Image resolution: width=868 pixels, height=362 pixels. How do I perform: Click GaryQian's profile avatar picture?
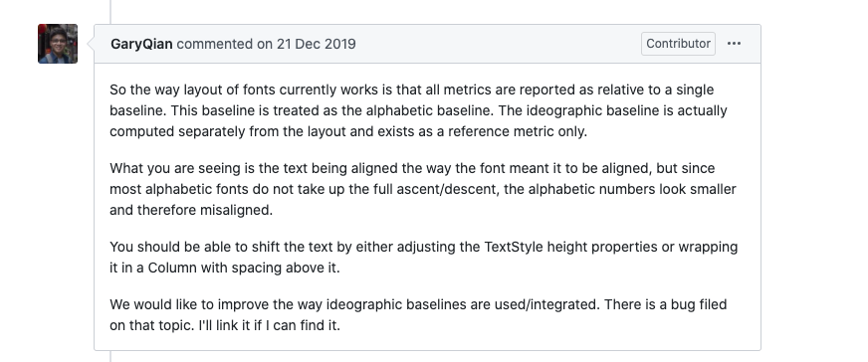point(58,44)
